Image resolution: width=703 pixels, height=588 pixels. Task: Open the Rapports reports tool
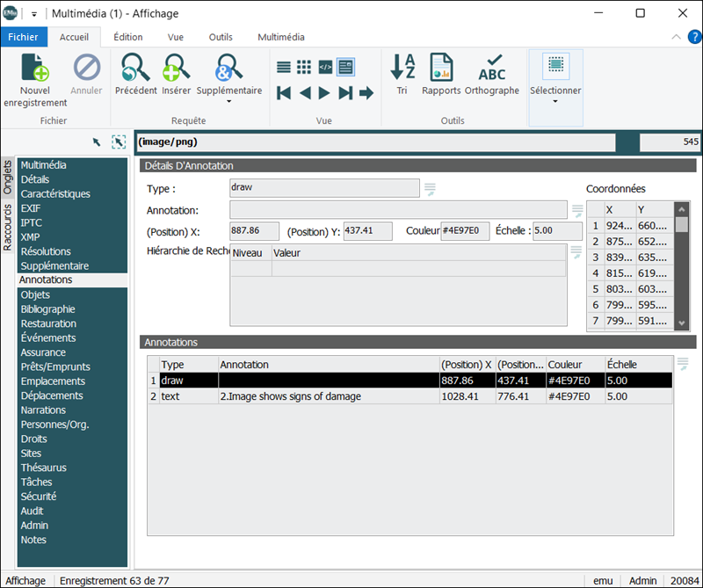click(x=441, y=74)
